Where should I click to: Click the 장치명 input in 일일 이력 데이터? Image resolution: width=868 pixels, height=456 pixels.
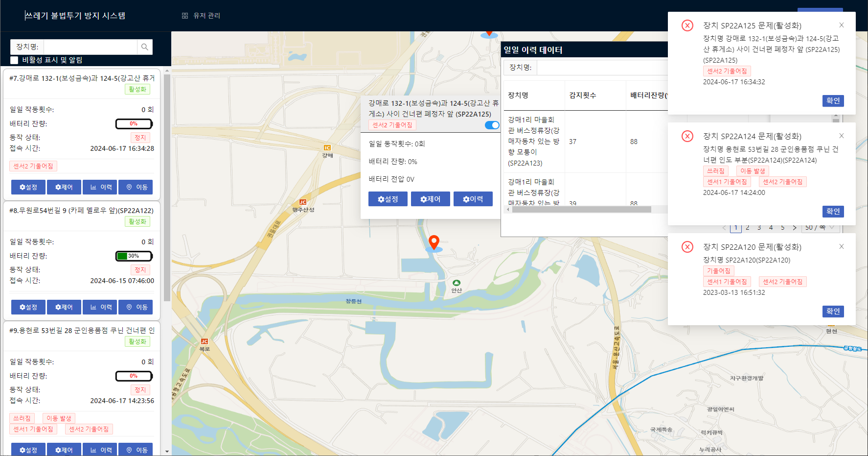coord(602,67)
